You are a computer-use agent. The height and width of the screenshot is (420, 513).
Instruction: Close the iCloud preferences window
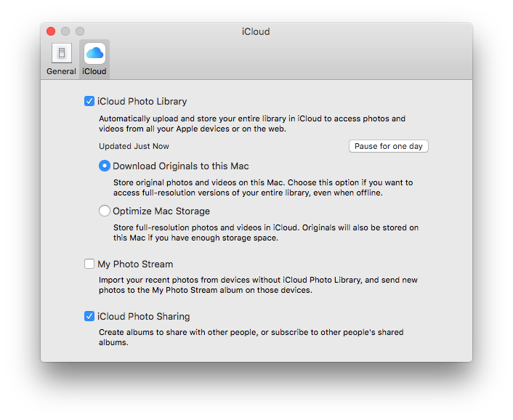tap(51, 31)
